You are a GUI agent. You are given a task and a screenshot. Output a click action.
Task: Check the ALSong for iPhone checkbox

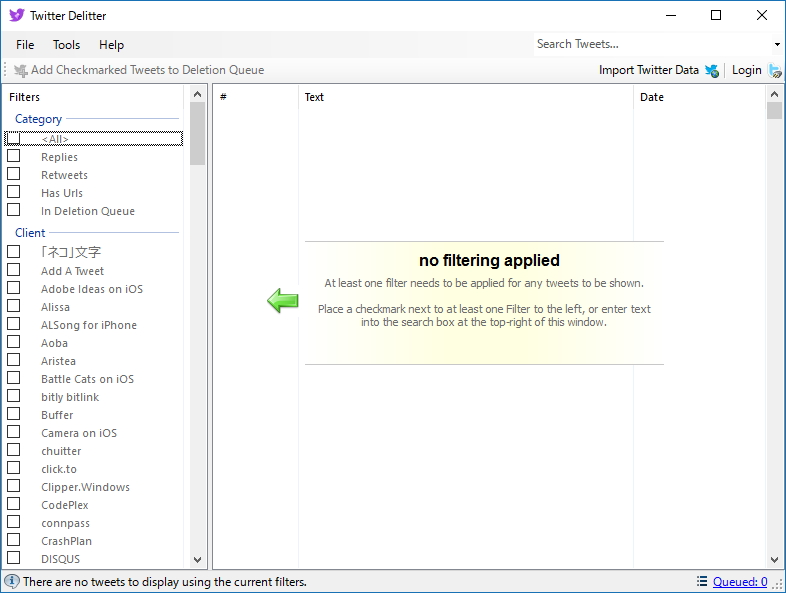coord(14,324)
